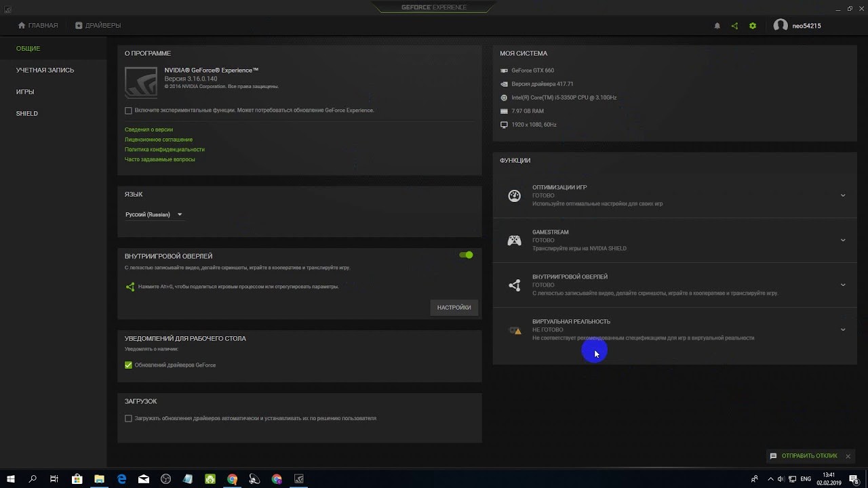Open Windows Action Center notifications
The image size is (868, 488).
click(854, 479)
